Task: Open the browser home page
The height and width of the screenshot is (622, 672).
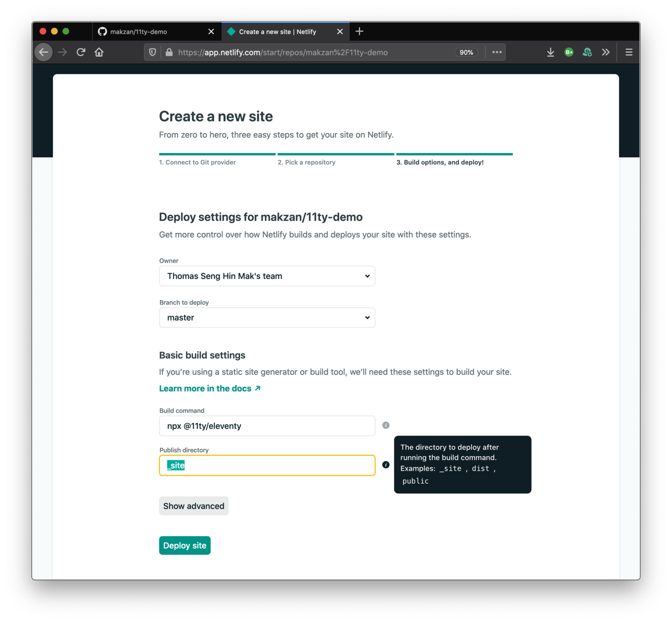Action: point(99,52)
